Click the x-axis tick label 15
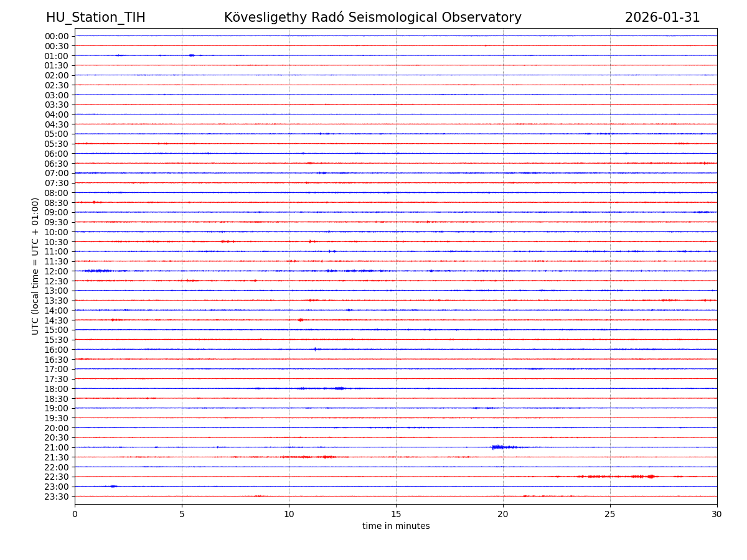Viewport: 747px width, 560px height. click(396, 515)
